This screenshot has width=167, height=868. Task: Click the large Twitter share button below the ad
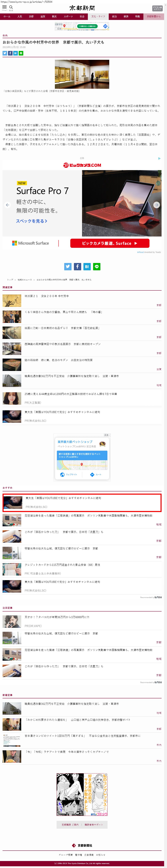(68, 267)
